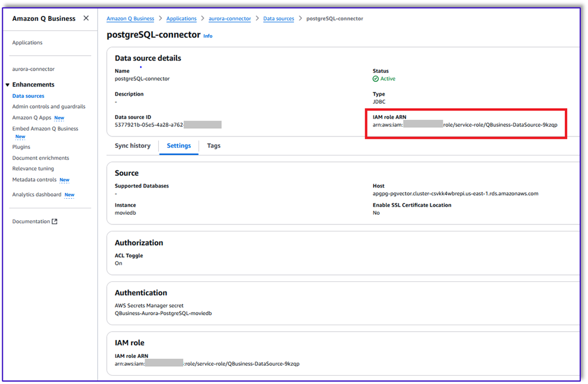The height and width of the screenshot is (384, 588).
Task: Click the Data sources breadcrumb link
Action: [x=279, y=19]
